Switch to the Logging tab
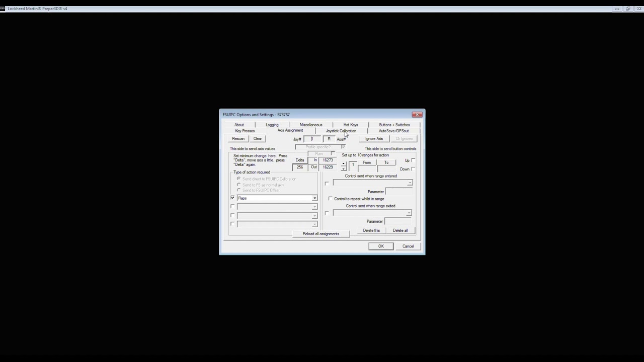Image resolution: width=644 pixels, height=362 pixels. (272, 125)
